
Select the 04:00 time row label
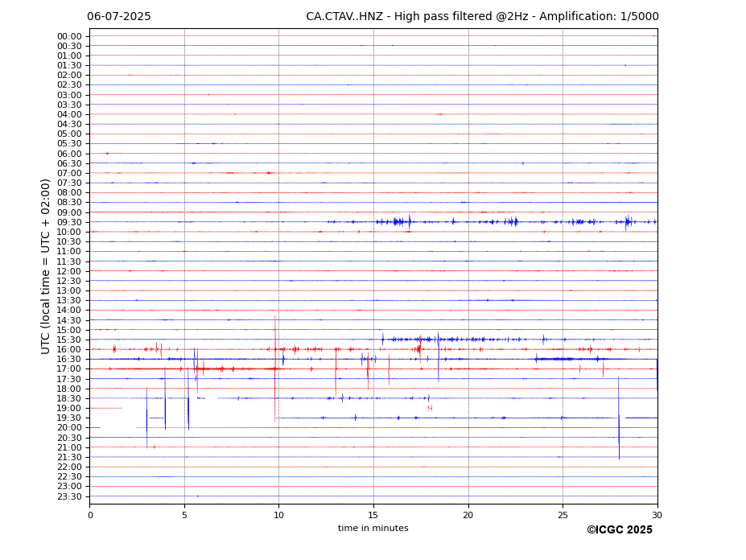(69, 115)
